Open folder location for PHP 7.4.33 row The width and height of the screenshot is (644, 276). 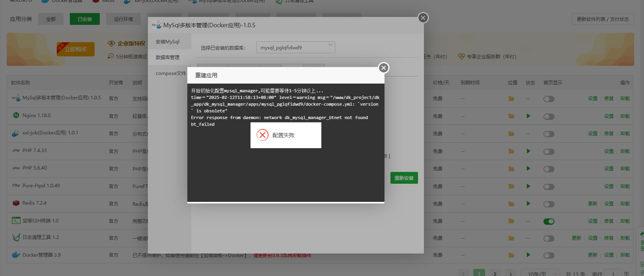point(511,151)
